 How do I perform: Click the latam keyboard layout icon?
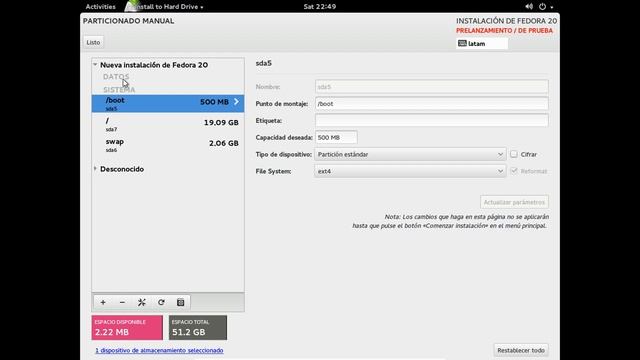click(462, 43)
